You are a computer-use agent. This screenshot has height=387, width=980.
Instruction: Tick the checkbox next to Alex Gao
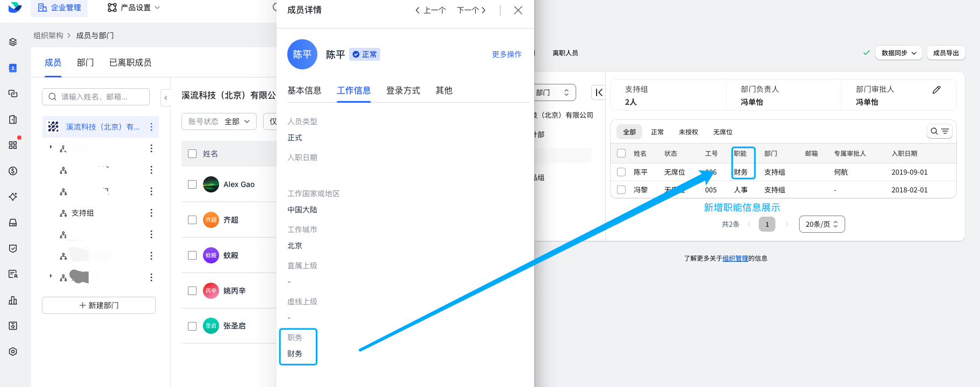(x=192, y=184)
